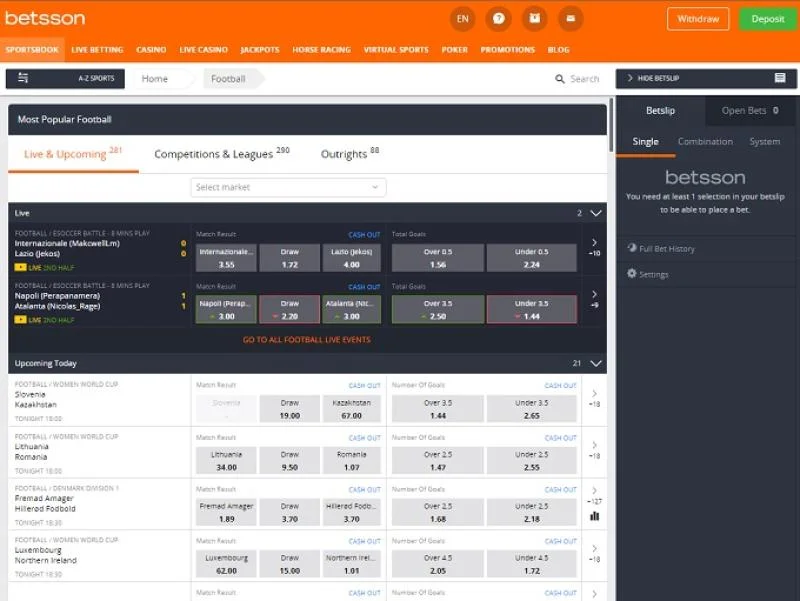Screen dimensions: 800x601
Task: Click the green Deposit button
Action: 767,19
